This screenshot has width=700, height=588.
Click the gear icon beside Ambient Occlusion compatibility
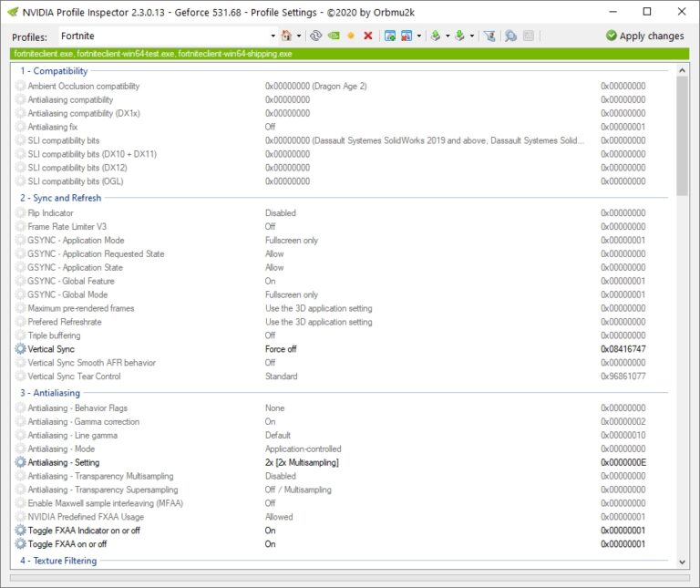(21, 86)
